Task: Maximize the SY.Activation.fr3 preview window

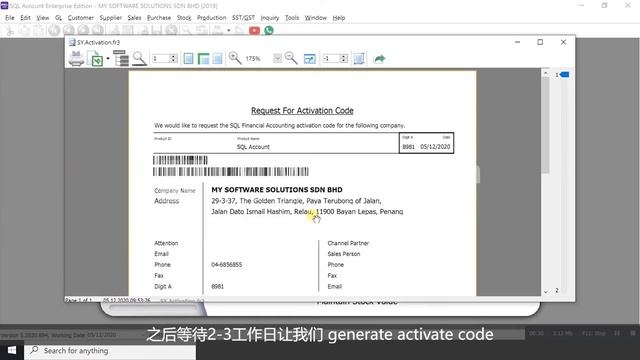Action: 540,42
